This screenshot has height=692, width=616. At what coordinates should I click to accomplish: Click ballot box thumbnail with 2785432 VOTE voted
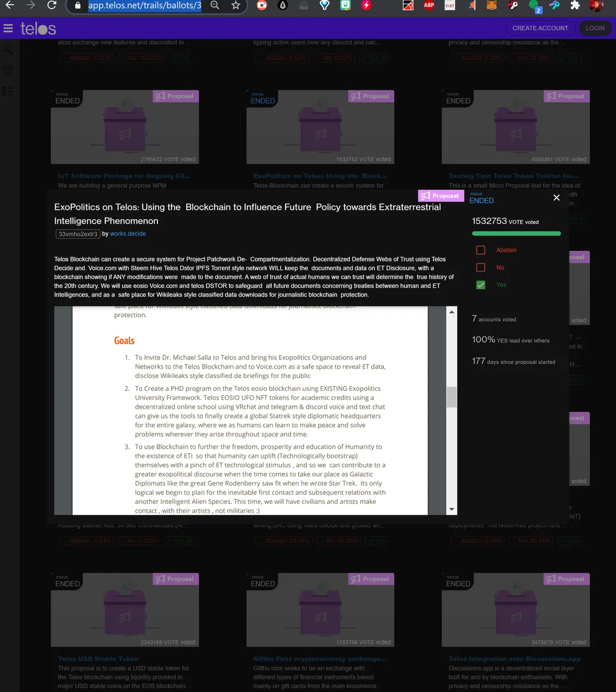click(125, 127)
